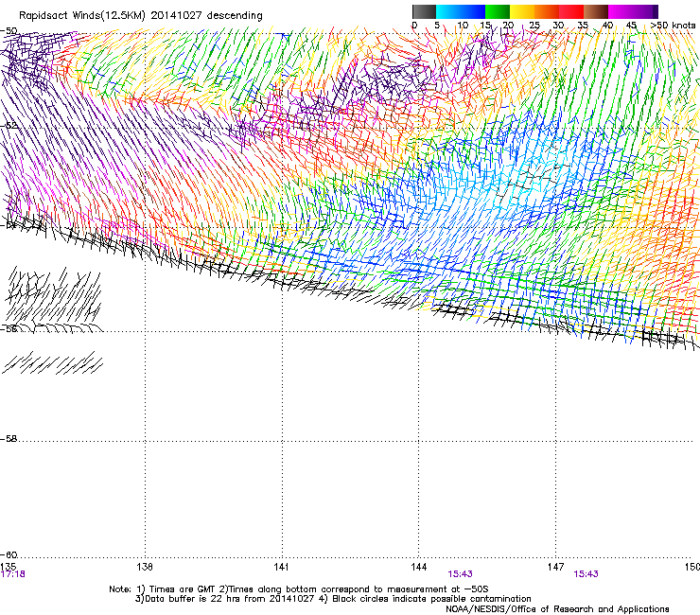This screenshot has height=615, width=700.
Task: Select the '35' legend scale label
Action: [x=583, y=25]
